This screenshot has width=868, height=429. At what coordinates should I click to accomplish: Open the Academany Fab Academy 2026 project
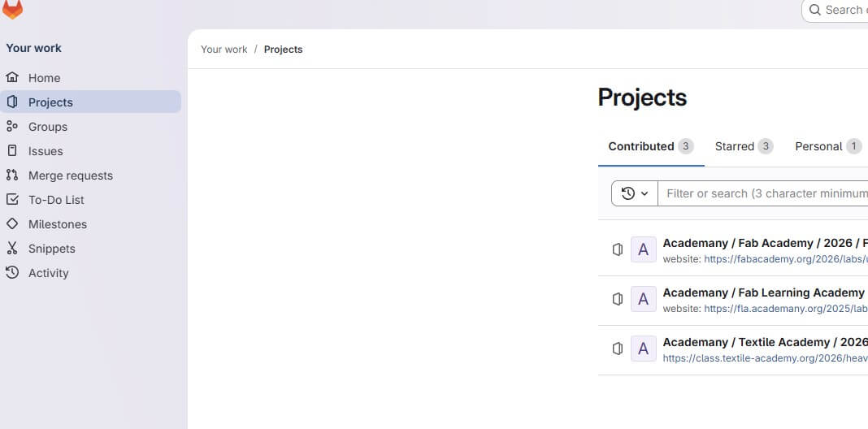click(x=764, y=243)
